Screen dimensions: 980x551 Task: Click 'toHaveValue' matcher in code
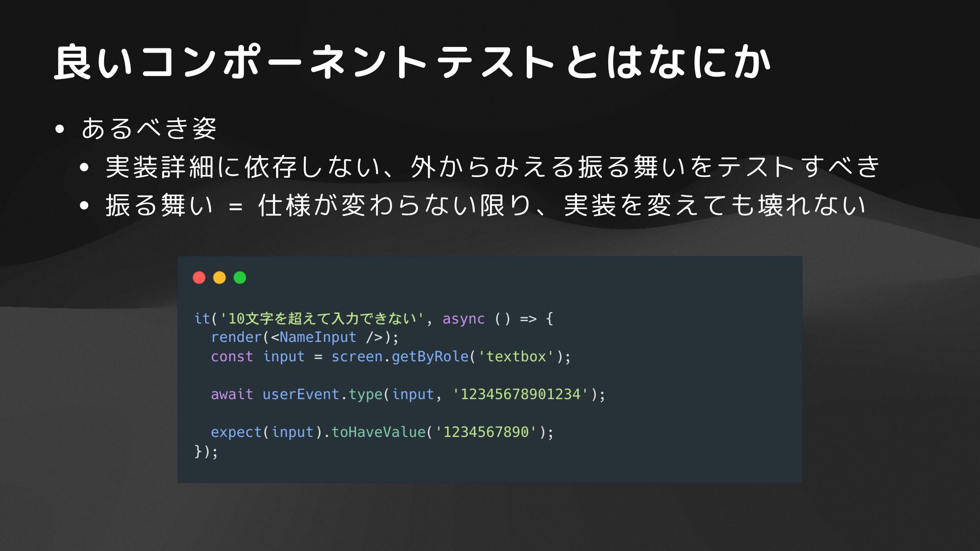pyautogui.click(x=378, y=432)
